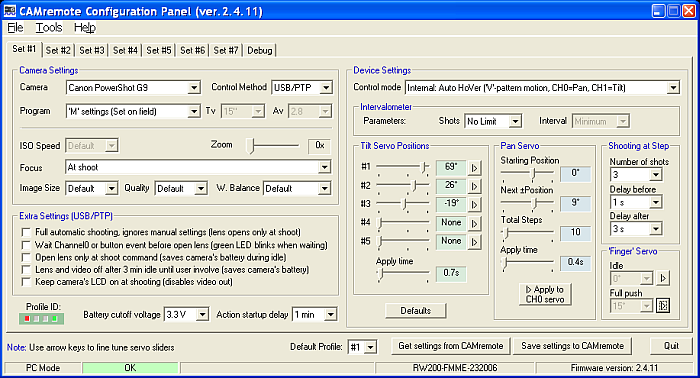This screenshot has height=378, width=700.
Task: Click the Full push test icon button
Action: pos(663,306)
